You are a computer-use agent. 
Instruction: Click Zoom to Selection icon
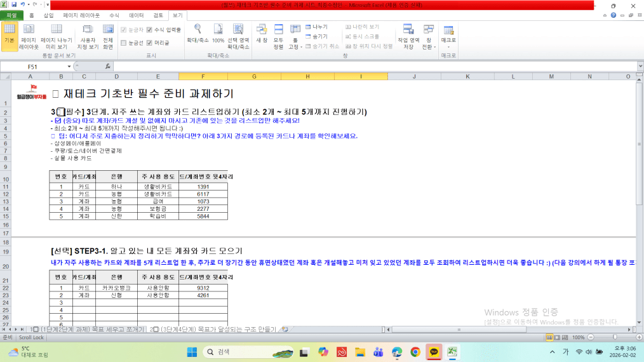point(238,37)
